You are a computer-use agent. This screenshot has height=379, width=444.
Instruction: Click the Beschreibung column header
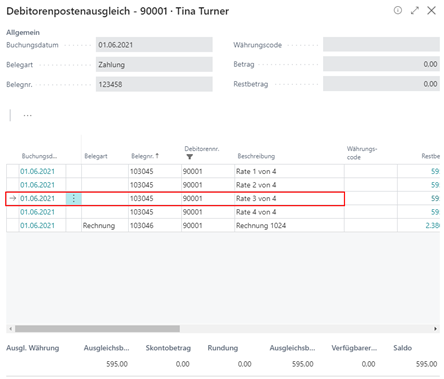(256, 156)
